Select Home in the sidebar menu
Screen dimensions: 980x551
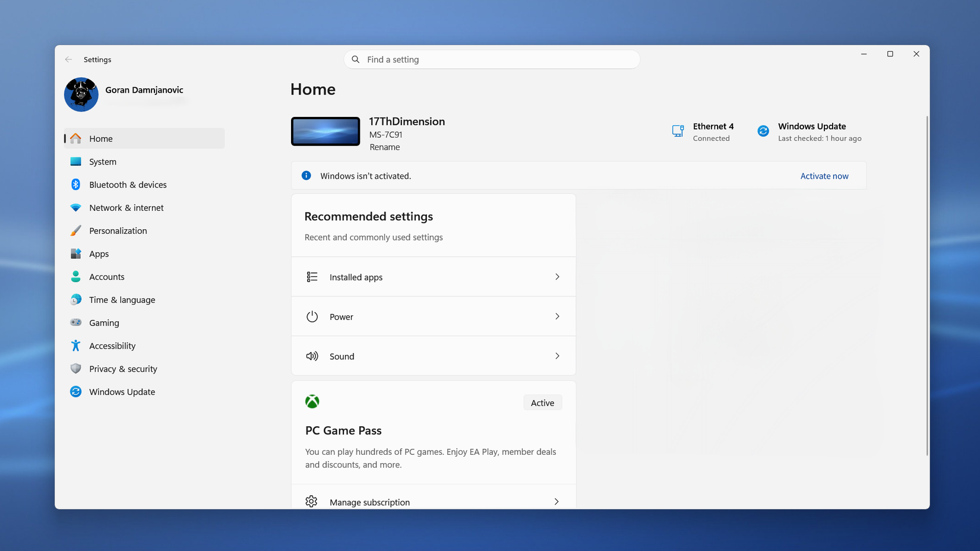[144, 138]
